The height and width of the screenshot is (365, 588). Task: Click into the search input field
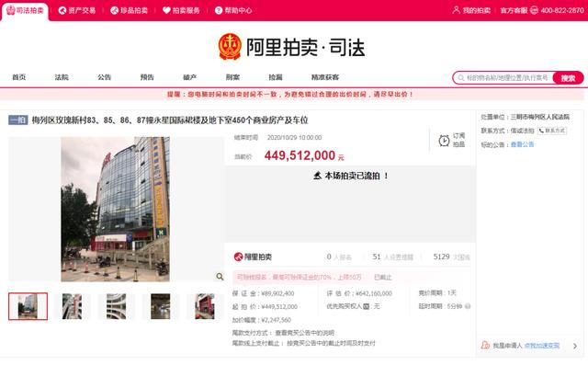click(503, 77)
